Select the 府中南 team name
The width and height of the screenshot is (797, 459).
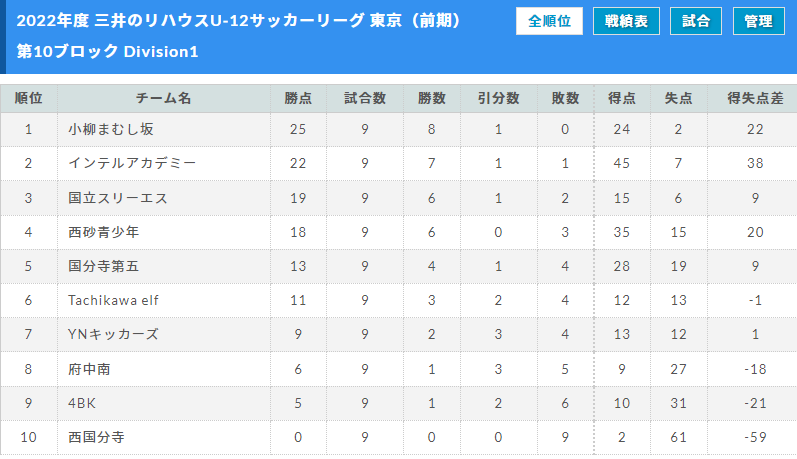click(89, 369)
